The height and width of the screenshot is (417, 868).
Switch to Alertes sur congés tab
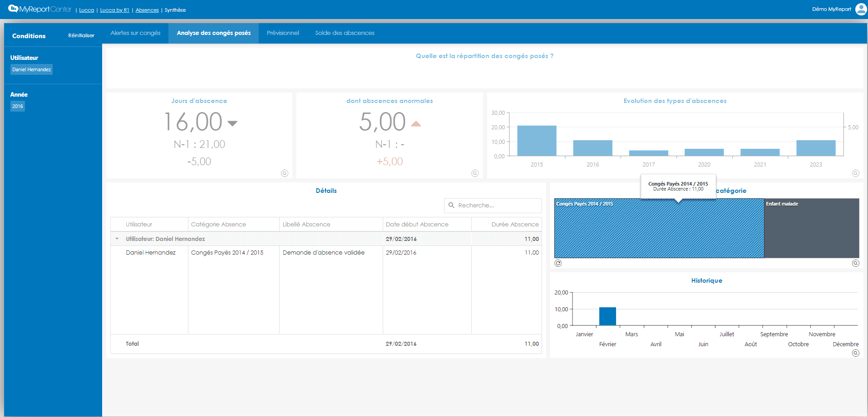pyautogui.click(x=135, y=33)
